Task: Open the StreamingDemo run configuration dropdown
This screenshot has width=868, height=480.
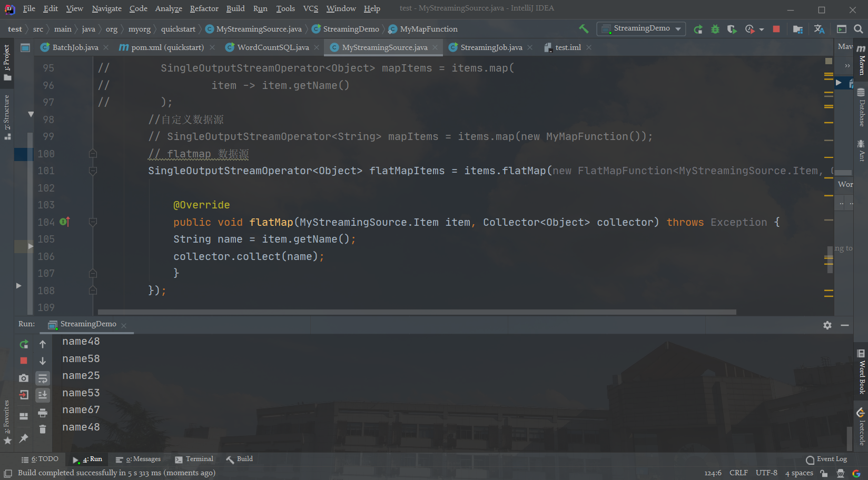Action: point(641,28)
